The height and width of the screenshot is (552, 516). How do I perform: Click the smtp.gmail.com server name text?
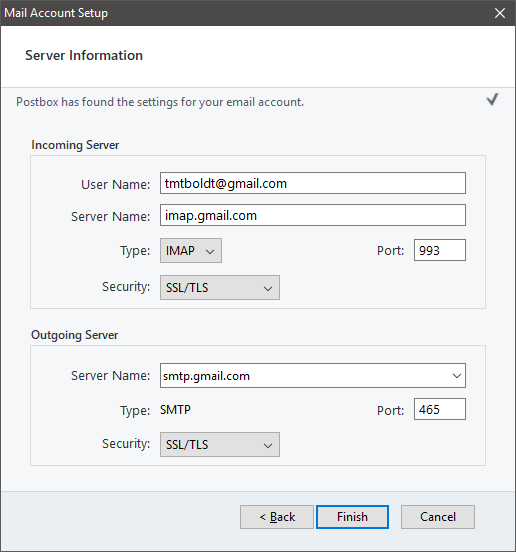(206, 376)
